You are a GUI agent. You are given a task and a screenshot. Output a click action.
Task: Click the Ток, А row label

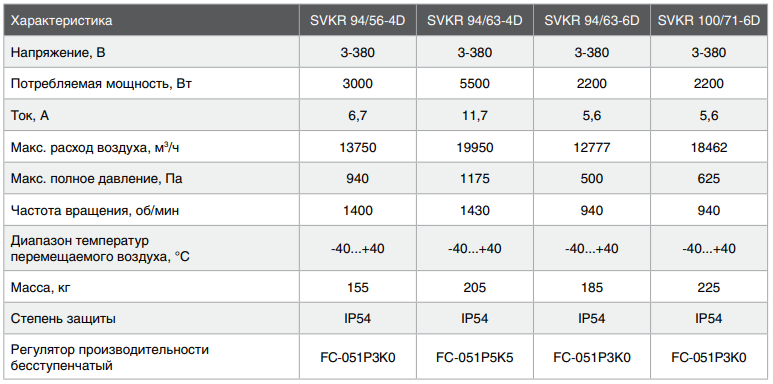point(30,116)
